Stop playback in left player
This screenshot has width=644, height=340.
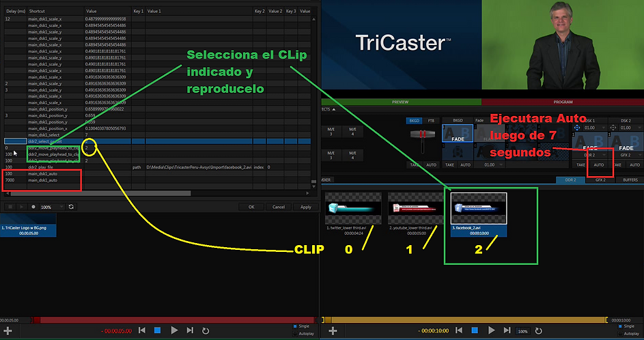(x=157, y=330)
